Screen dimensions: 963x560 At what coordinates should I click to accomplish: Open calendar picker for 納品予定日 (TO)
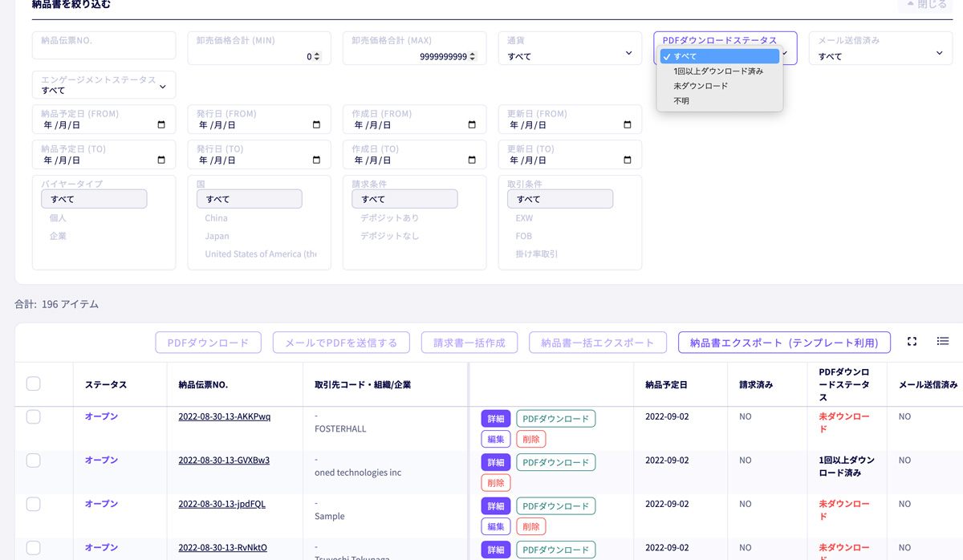(161, 160)
